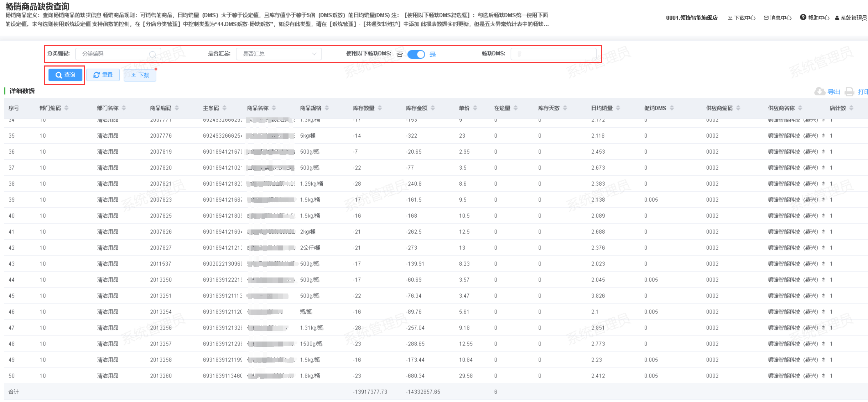868x402 pixels.
Task: Open the 消息中心 message center
Action: tap(778, 18)
